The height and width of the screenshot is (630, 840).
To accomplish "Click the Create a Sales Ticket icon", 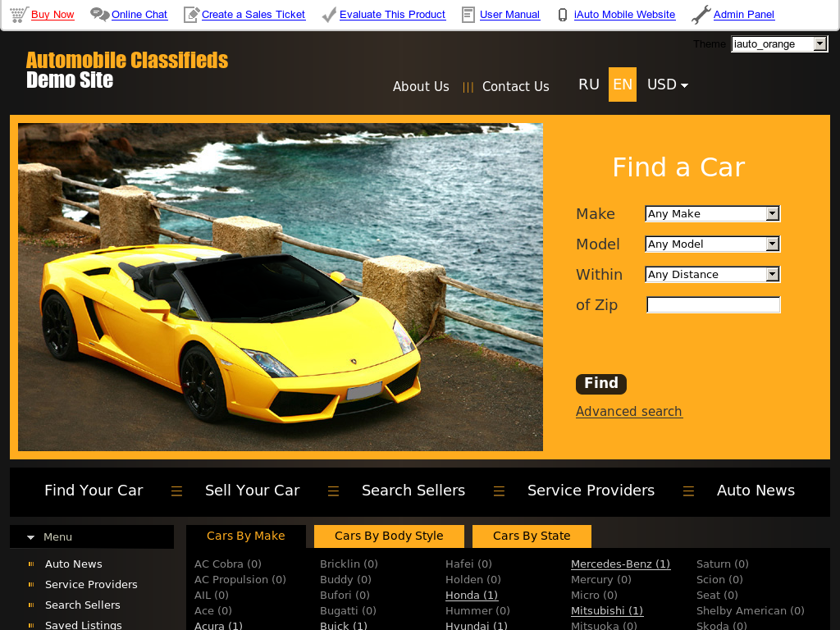I will (x=191, y=15).
